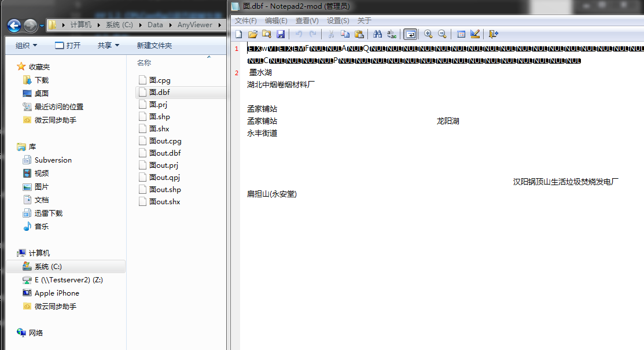The image size is (644, 350).
Task: Click the Browse file icon with magnifier
Action: coord(267,34)
